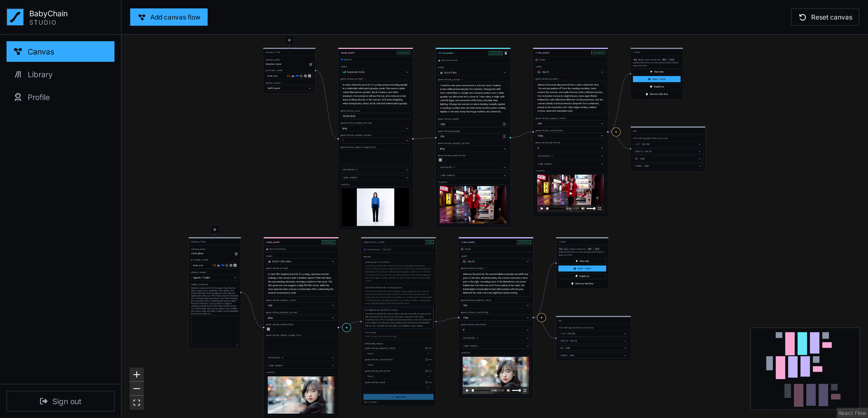Expand JSON SCHEMA in the refine_model node
868x418 pixels.
(473, 176)
